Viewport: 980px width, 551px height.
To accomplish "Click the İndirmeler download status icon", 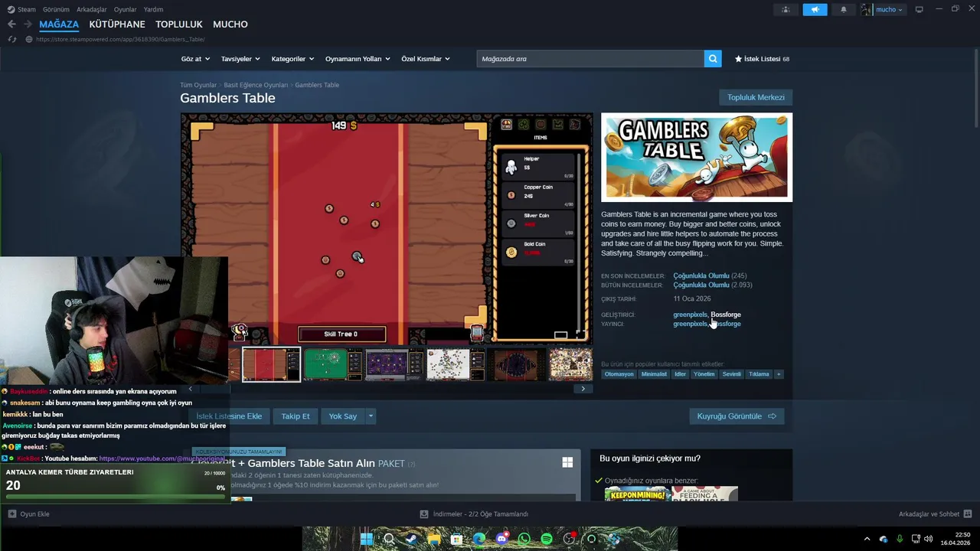I will pos(423,514).
